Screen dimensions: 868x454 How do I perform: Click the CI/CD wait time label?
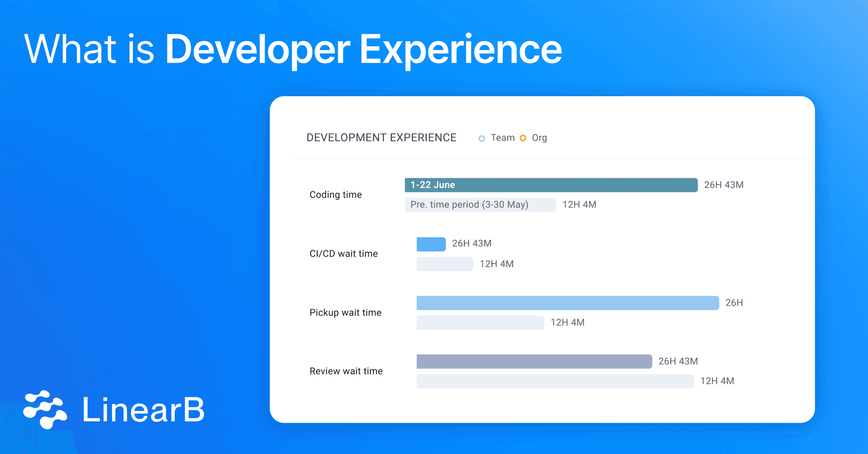coord(343,253)
